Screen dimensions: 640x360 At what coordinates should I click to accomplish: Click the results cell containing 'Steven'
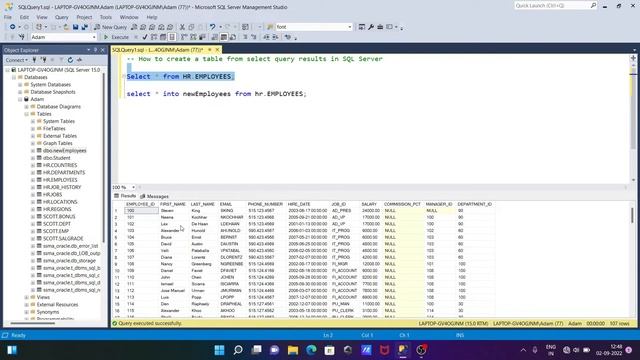click(174, 211)
